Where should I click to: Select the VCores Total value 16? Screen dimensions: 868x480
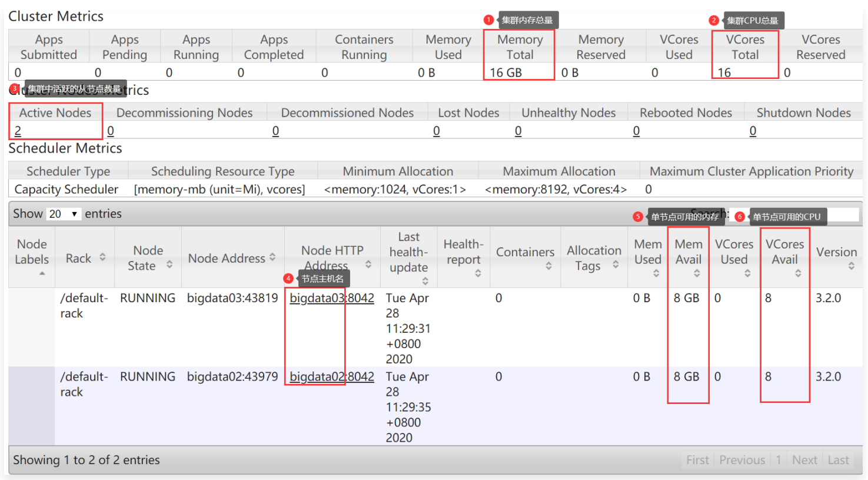(724, 72)
